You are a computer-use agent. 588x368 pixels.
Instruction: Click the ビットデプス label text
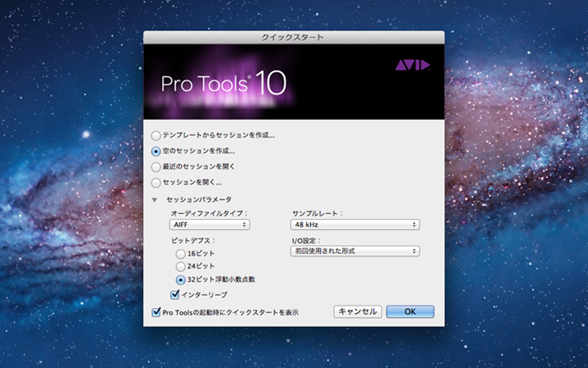[x=193, y=240]
